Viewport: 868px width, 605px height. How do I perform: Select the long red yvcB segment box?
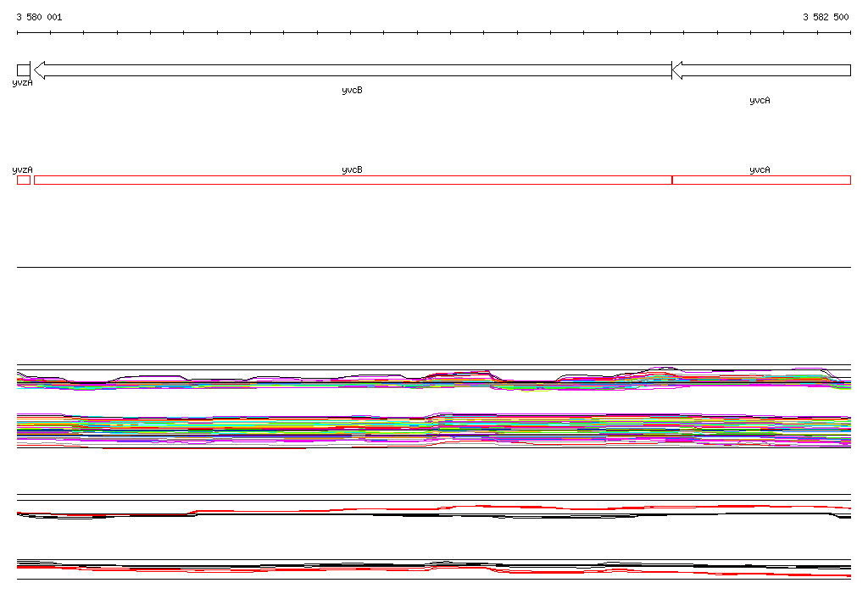tap(353, 180)
